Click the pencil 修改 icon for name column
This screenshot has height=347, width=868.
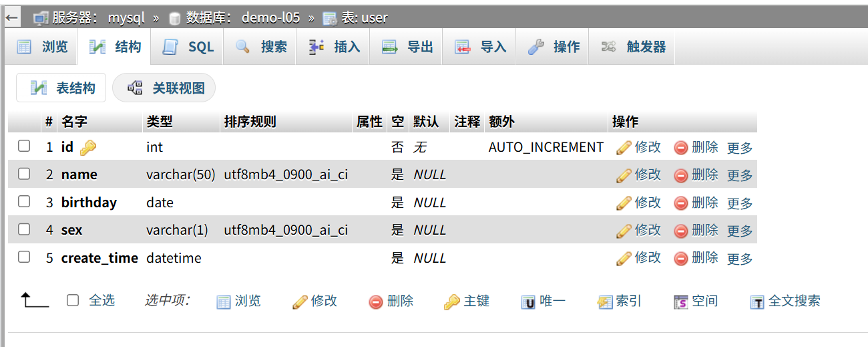tap(624, 175)
